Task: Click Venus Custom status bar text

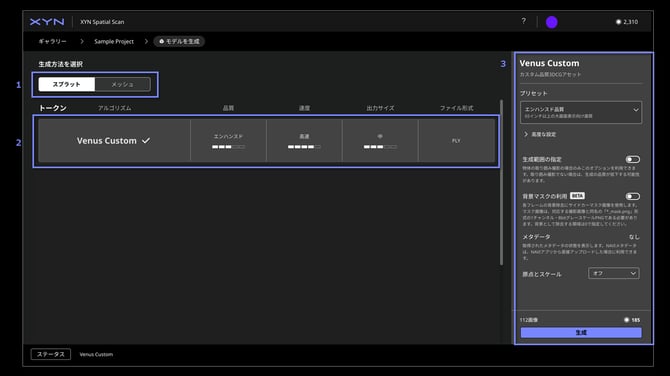Action: (96, 354)
